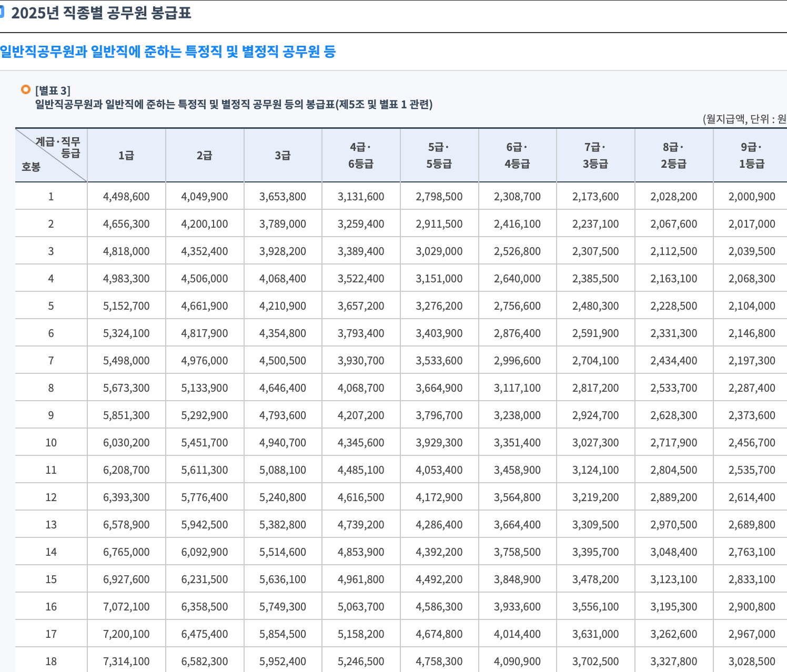Select the 5급·5등급 column header
787x672 pixels.
pyautogui.click(x=440, y=155)
